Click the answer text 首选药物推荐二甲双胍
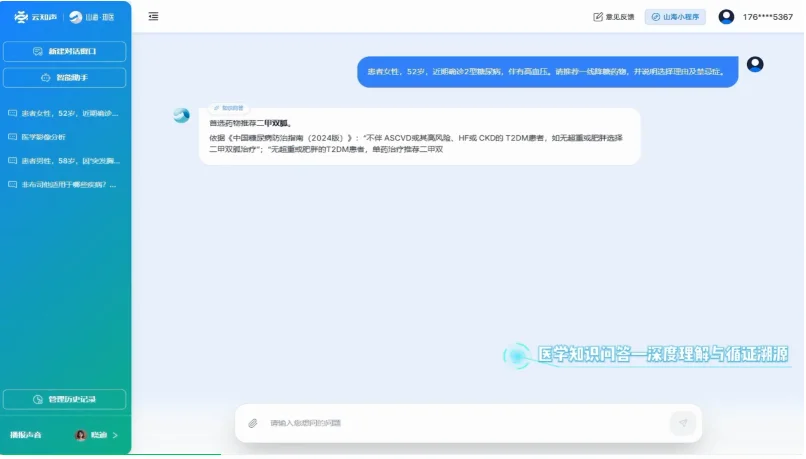 pos(250,123)
